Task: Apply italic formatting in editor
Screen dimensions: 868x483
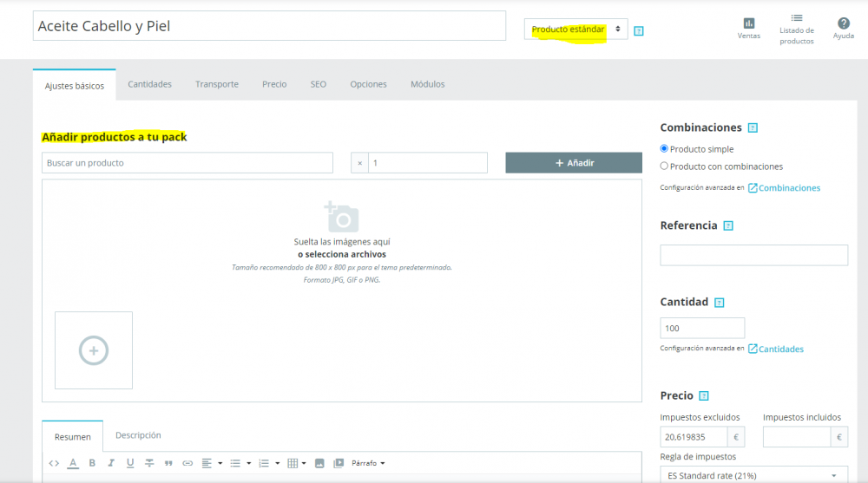Action: [111, 463]
